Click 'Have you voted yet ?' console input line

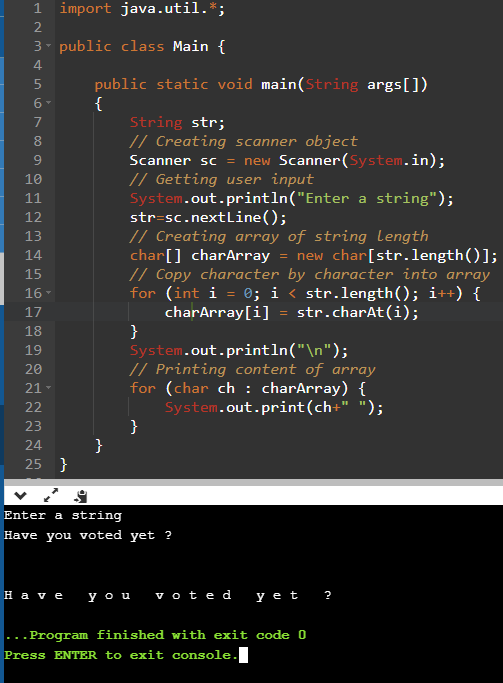pos(88,535)
